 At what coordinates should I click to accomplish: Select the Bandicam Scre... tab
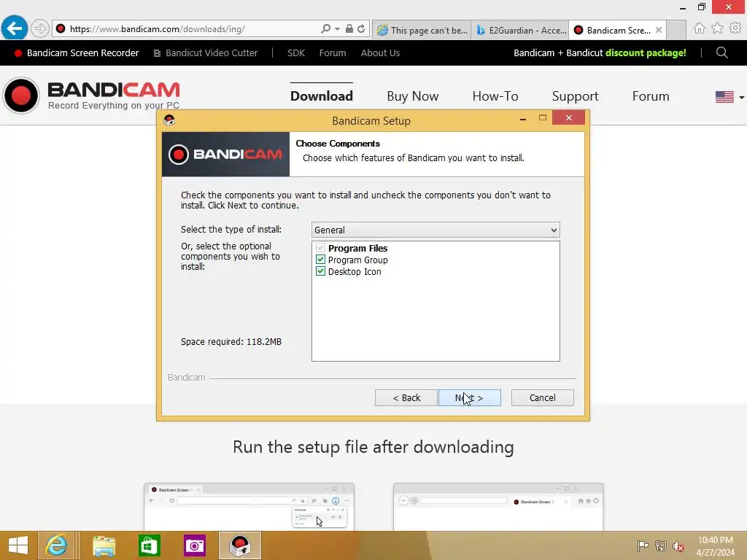pos(618,30)
